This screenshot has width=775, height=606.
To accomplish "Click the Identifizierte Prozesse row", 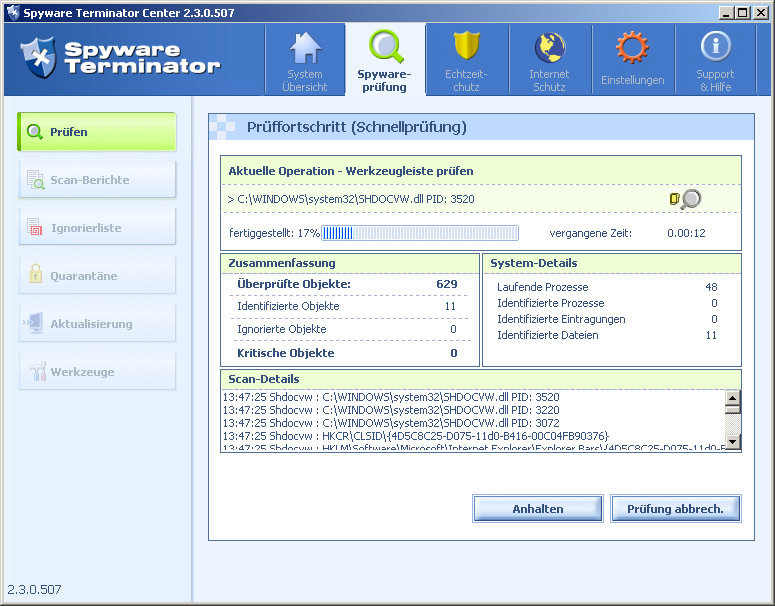I will coord(607,303).
